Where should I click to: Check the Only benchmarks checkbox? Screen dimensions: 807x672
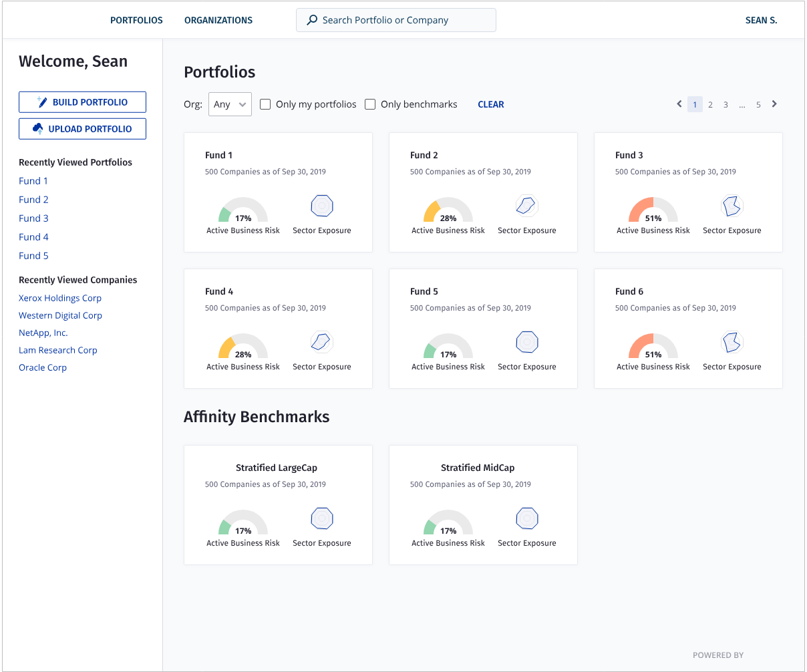(x=370, y=104)
